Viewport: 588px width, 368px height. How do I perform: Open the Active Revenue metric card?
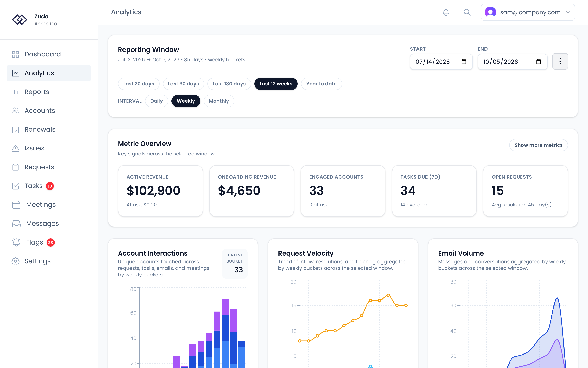point(160,191)
